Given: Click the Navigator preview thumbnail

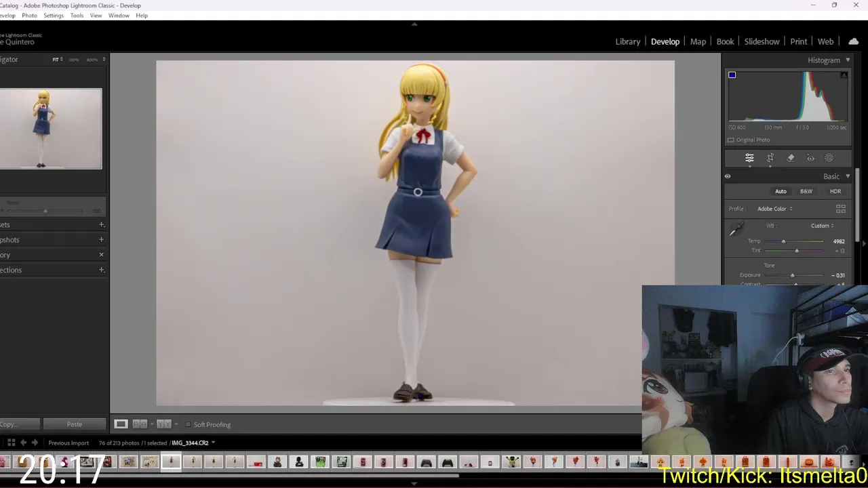Looking at the screenshot, I should (51, 129).
